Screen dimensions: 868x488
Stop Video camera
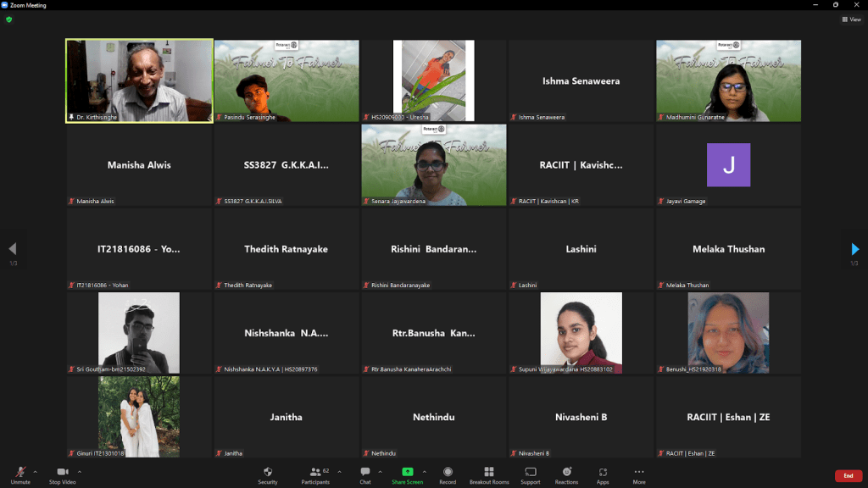coord(61,474)
